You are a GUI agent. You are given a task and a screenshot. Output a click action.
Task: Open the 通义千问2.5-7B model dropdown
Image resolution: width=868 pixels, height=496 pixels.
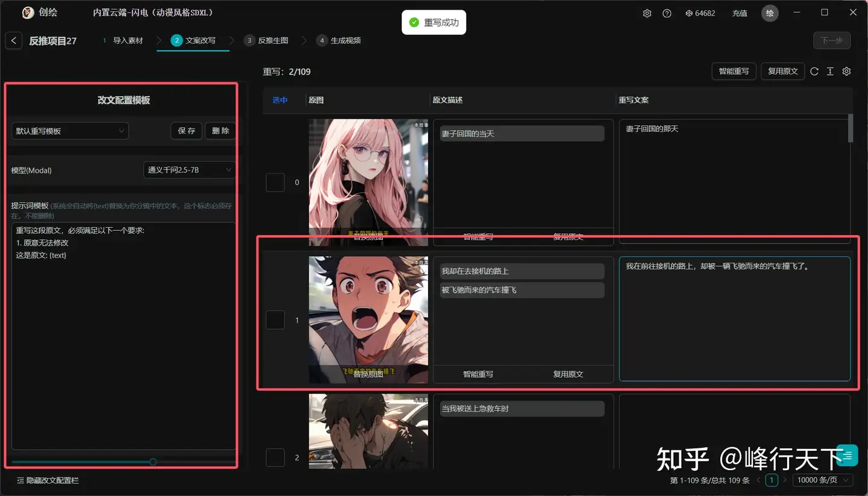pos(189,170)
